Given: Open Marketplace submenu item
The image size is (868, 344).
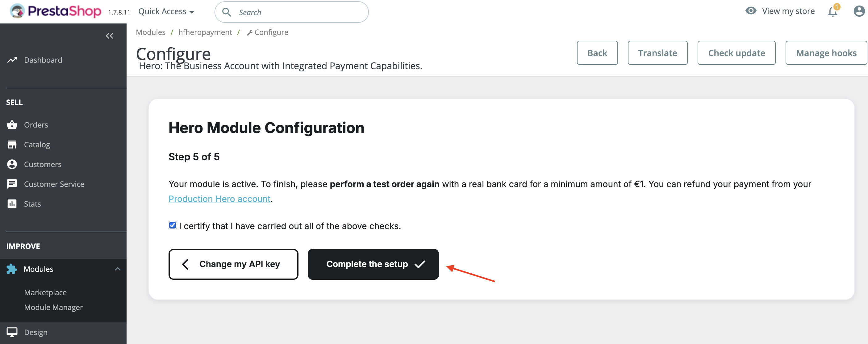Looking at the screenshot, I should coord(45,292).
